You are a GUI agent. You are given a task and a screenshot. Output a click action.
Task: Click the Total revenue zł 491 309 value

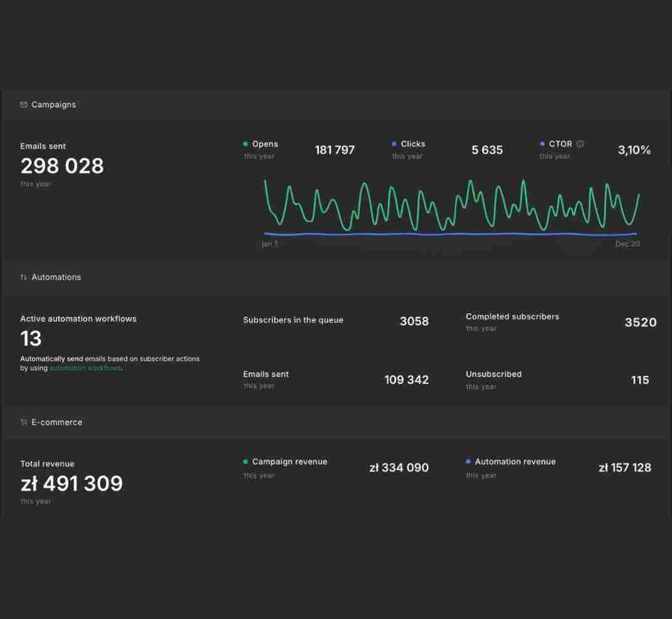[71, 484]
